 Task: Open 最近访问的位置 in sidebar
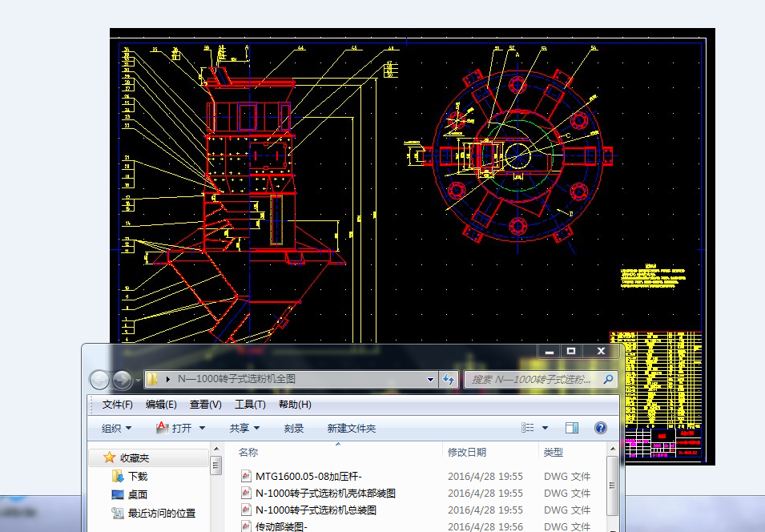[x=163, y=513]
